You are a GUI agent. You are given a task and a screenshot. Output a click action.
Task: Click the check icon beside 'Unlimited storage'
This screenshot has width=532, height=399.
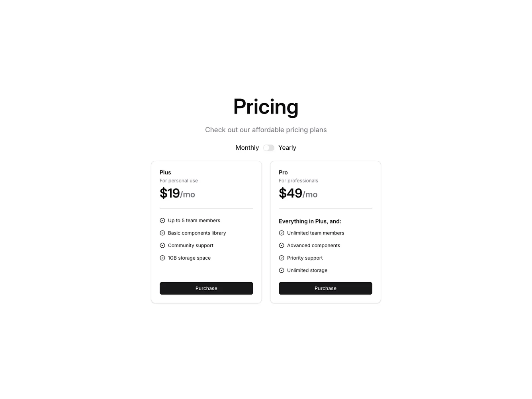[282, 270]
